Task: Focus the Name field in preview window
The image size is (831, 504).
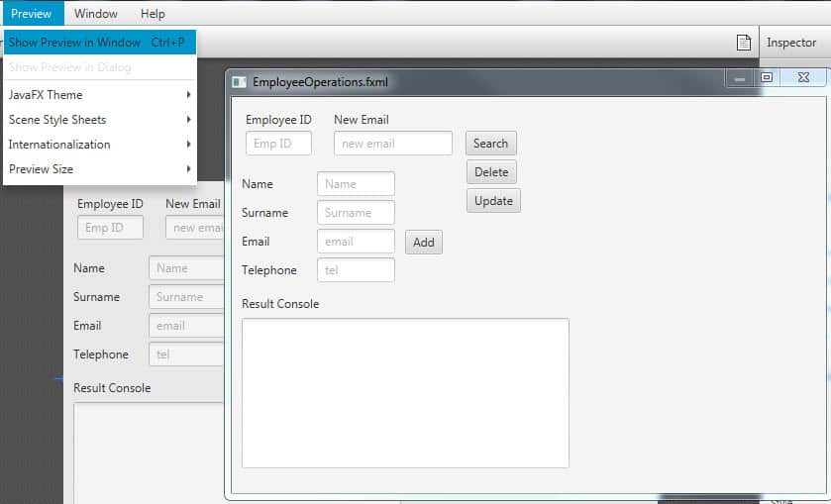Action: click(x=356, y=184)
